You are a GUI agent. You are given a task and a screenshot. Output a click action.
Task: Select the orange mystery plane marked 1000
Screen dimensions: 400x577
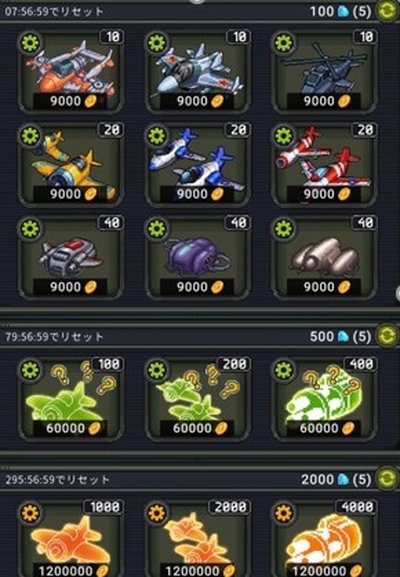coord(70,539)
